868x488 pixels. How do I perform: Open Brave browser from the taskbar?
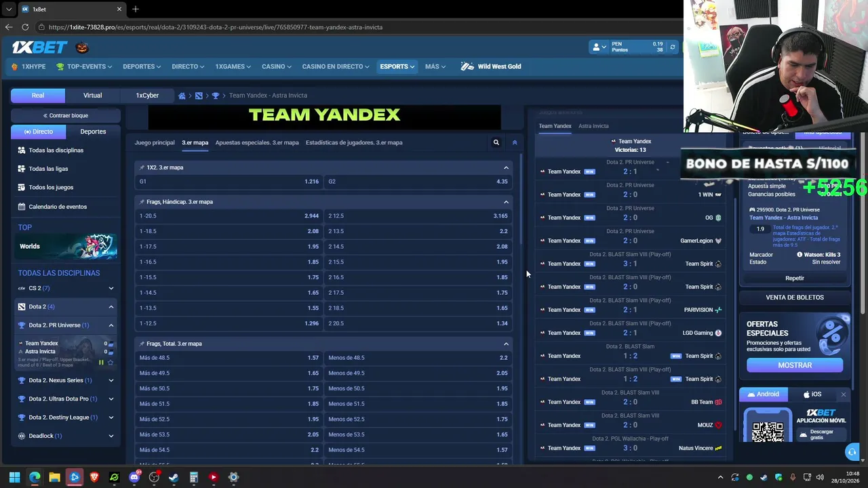pos(94,477)
